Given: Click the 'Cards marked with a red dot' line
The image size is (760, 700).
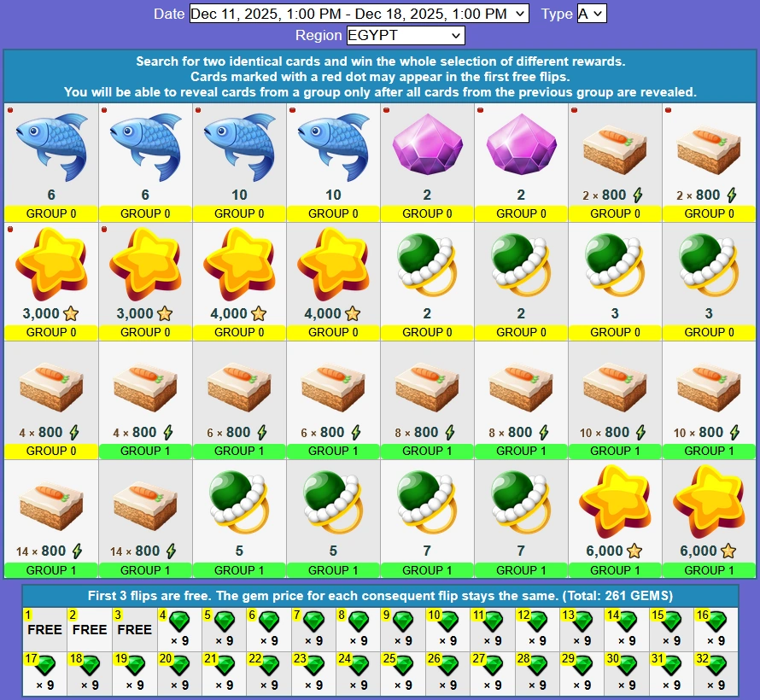Looking at the screenshot, I should tap(381, 77).
